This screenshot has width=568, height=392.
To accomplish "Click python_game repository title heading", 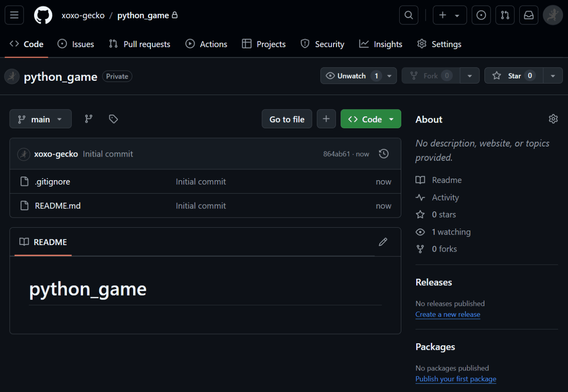I will 60,77.
